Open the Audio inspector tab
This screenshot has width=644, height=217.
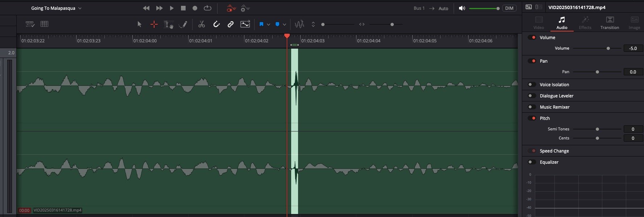tap(562, 22)
